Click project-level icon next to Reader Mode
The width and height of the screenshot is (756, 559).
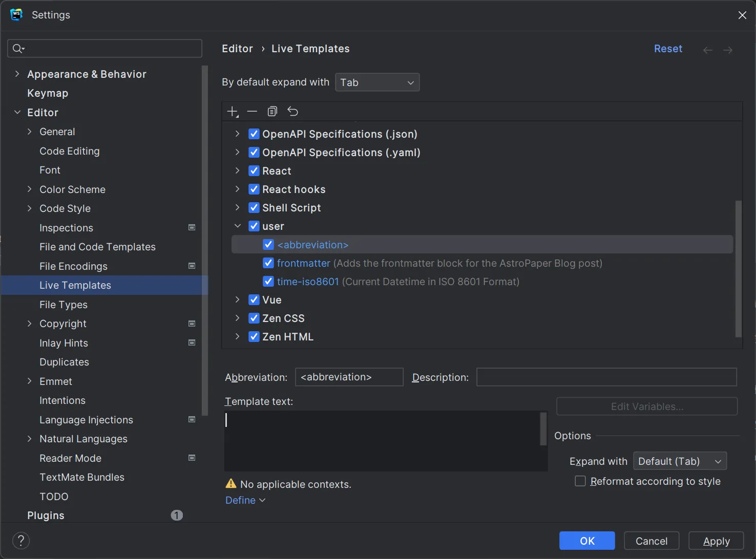(x=192, y=458)
